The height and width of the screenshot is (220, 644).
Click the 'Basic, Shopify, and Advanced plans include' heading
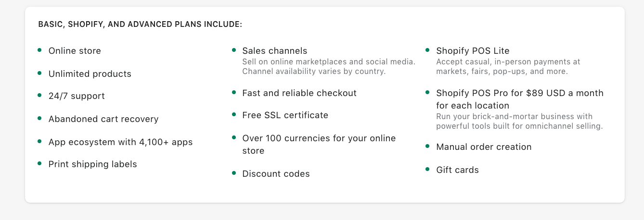(140, 24)
